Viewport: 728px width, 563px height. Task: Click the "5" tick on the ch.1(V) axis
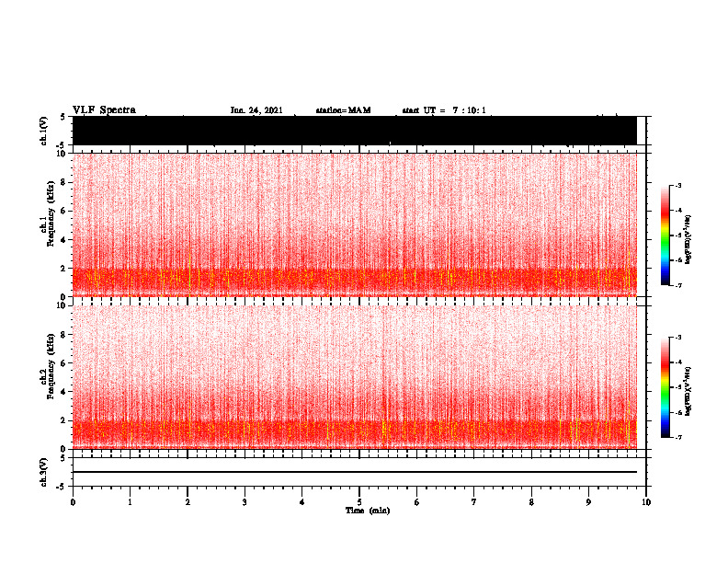click(63, 117)
